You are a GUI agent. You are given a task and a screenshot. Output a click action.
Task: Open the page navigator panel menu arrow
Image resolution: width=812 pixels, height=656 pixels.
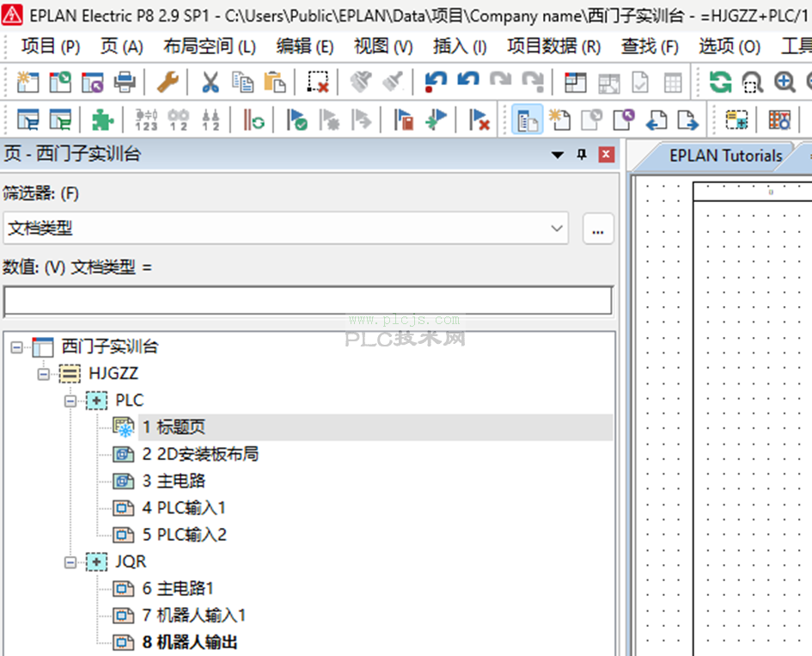pyautogui.click(x=557, y=155)
